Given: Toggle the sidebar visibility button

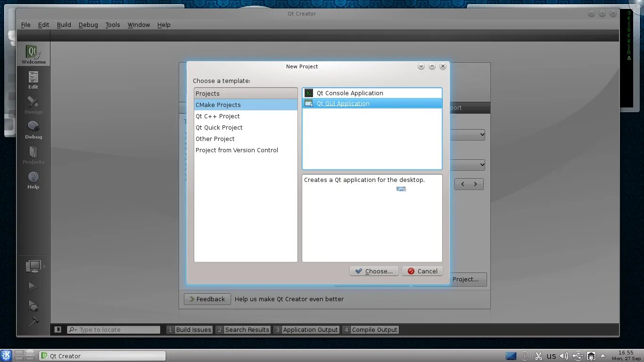Looking at the screenshot, I should click(x=58, y=329).
